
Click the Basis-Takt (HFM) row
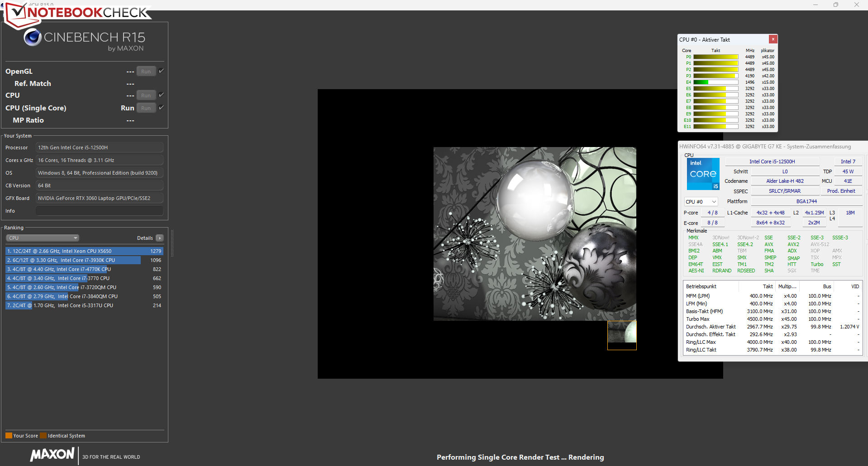coord(773,311)
